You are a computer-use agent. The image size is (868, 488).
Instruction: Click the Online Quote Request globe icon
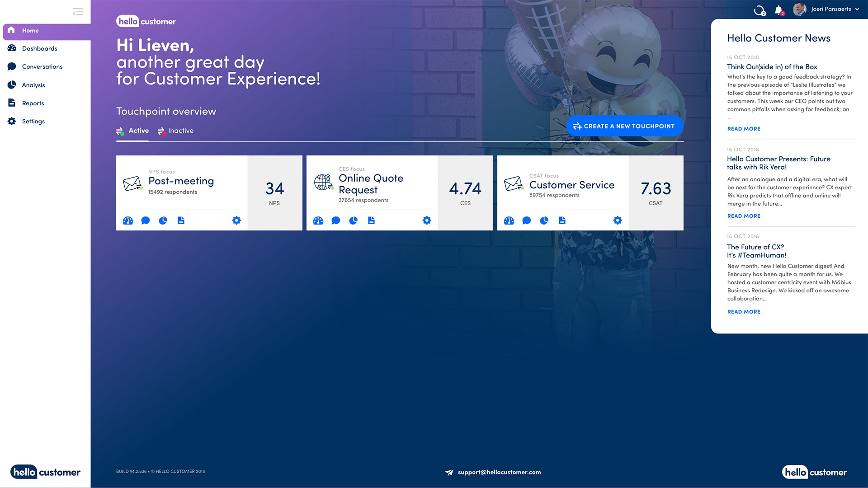[324, 182]
